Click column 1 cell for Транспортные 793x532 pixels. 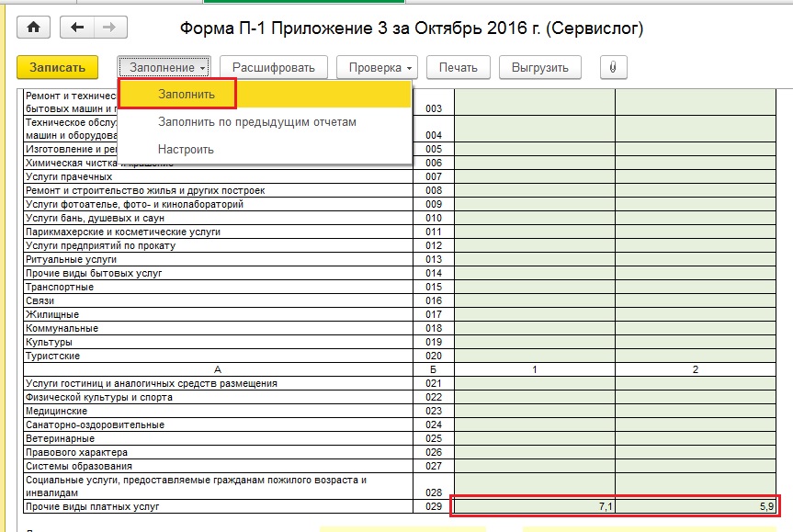click(x=535, y=287)
